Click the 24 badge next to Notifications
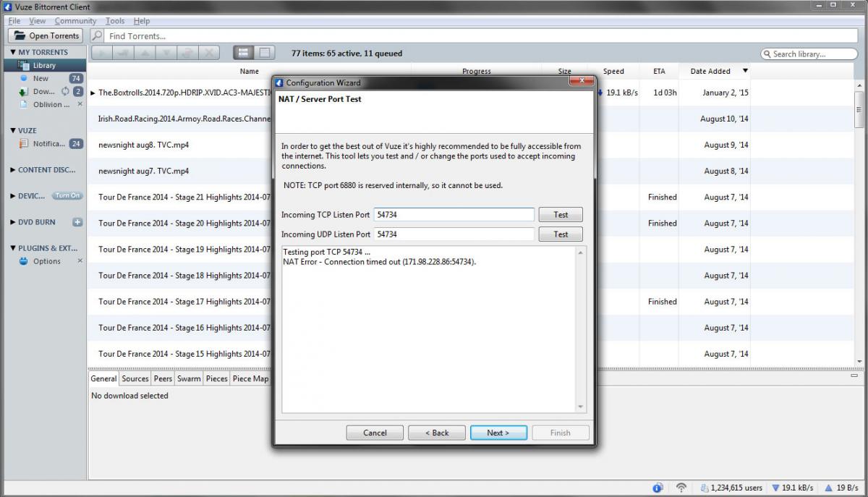Image resolution: width=868 pixels, height=497 pixels. [x=76, y=143]
